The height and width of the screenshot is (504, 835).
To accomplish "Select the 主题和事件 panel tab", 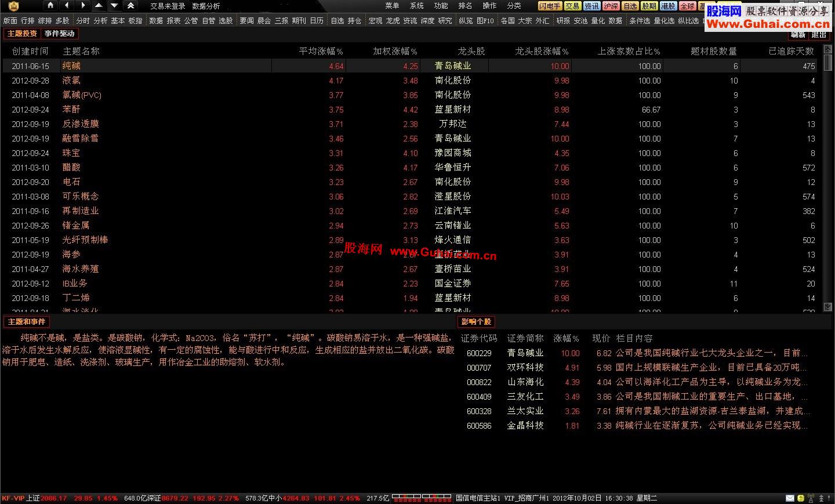I will [x=26, y=321].
